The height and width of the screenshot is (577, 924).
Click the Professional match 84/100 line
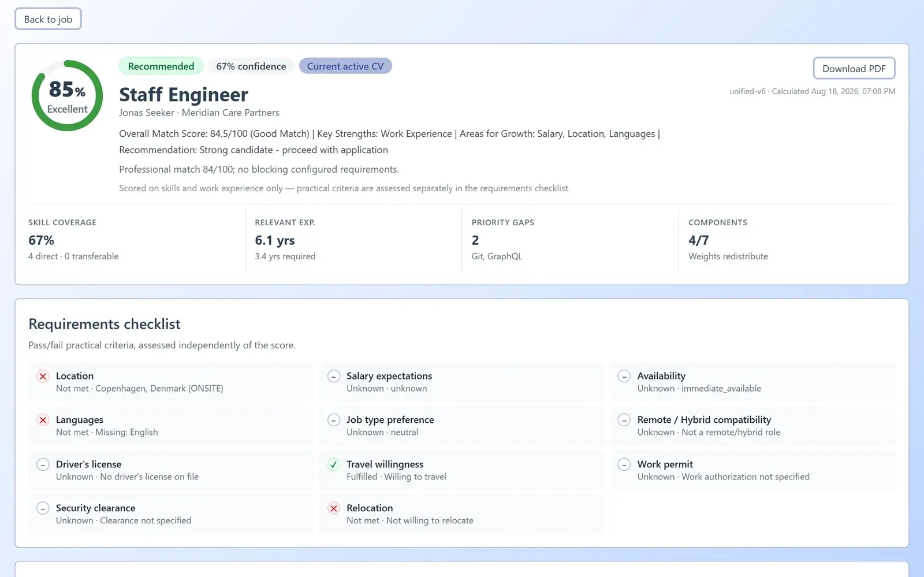pos(259,169)
